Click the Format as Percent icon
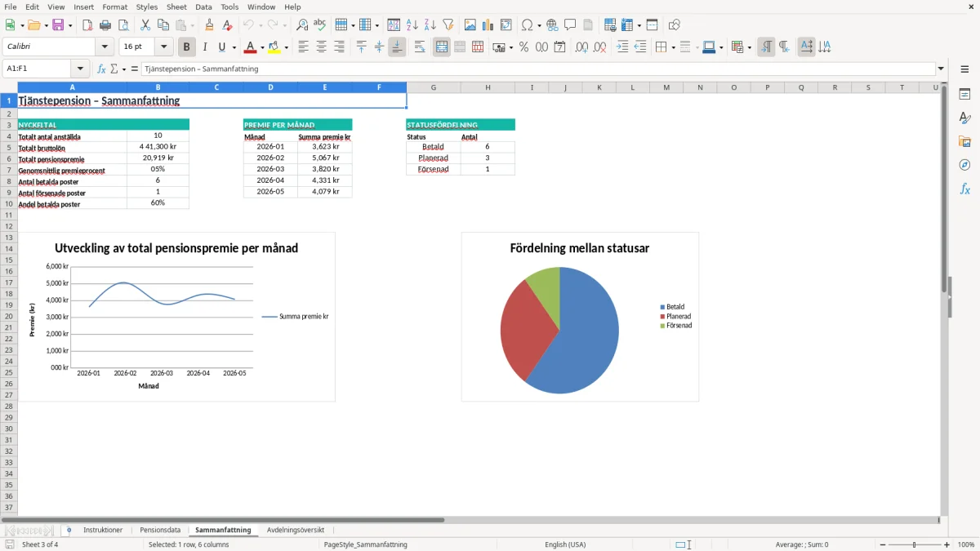This screenshot has height=551, width=980. (523, 47)
